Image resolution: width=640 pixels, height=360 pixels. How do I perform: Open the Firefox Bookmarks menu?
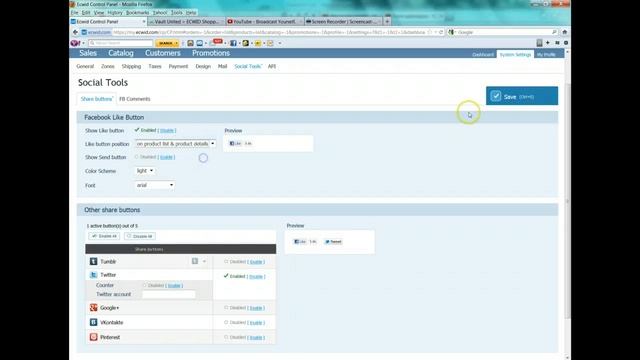[x=138, y=13]
